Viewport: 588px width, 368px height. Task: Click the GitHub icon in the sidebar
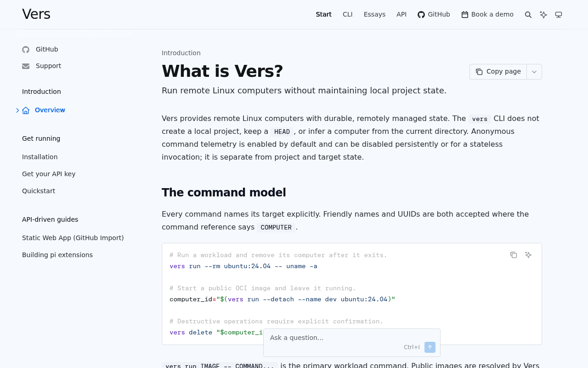point(26,50)
